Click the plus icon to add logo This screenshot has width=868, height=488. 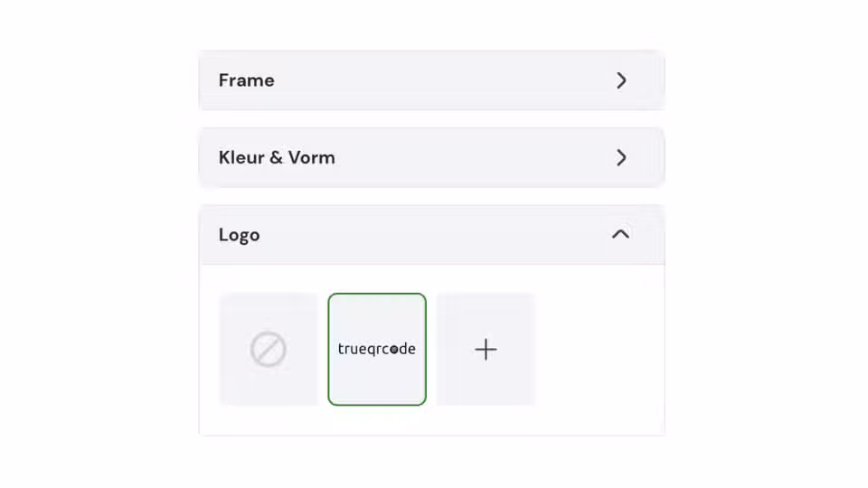coord(486,350)
